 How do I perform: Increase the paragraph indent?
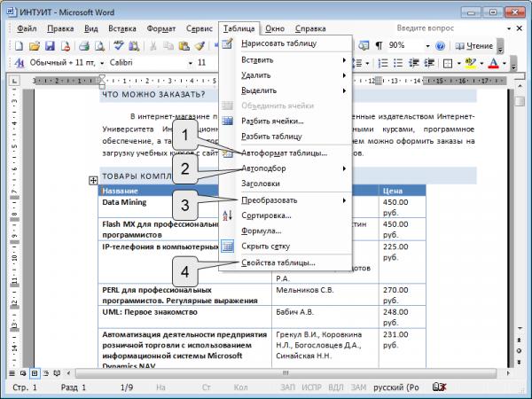(429, 63)
